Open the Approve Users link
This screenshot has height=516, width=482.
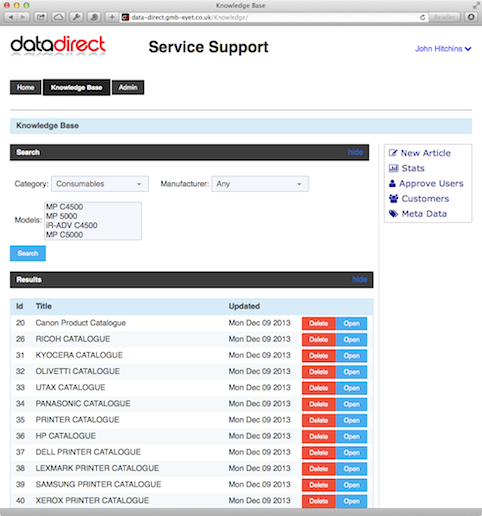431,183
